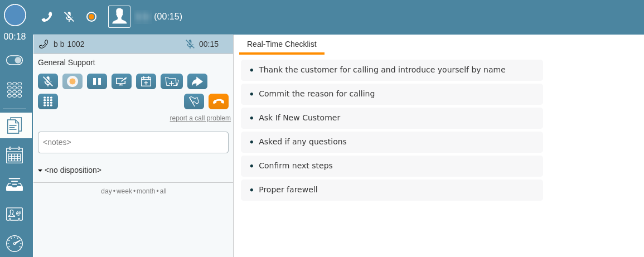Image resolution: width=644 pixels, height=257 pixels.
Task: Open the dial pad in call controls
Action: point(48,101)
